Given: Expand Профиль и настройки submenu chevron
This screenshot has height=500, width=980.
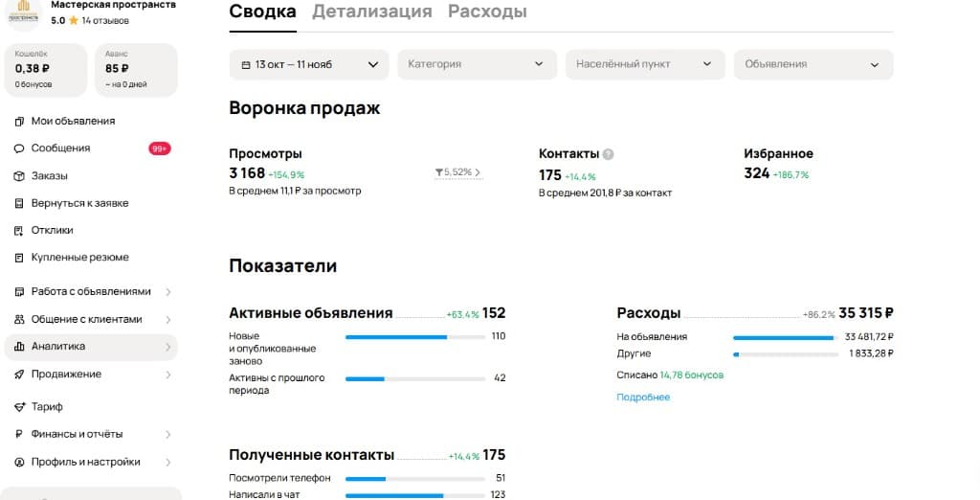Looking at the screenshot, I should pos(168,462).
